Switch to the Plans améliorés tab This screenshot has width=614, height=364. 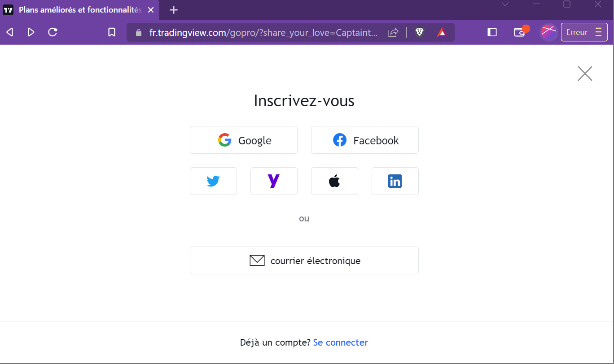[x=79, y=10]
